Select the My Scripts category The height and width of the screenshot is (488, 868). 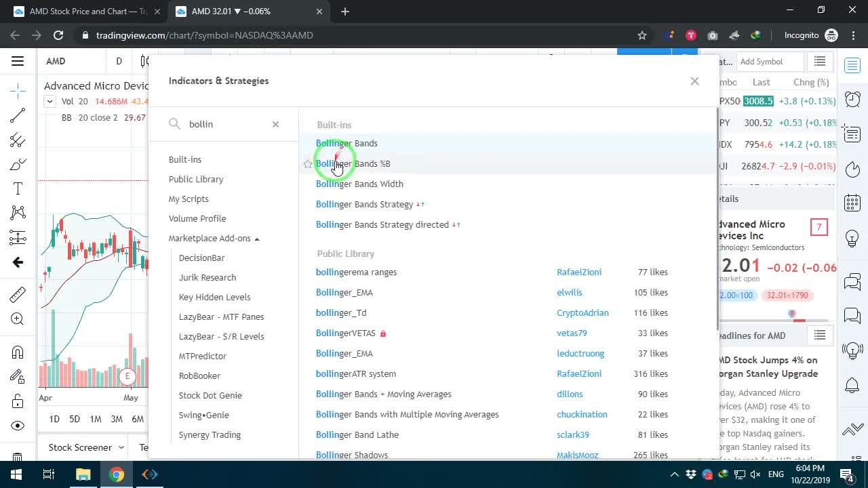(x=189, y=199)
